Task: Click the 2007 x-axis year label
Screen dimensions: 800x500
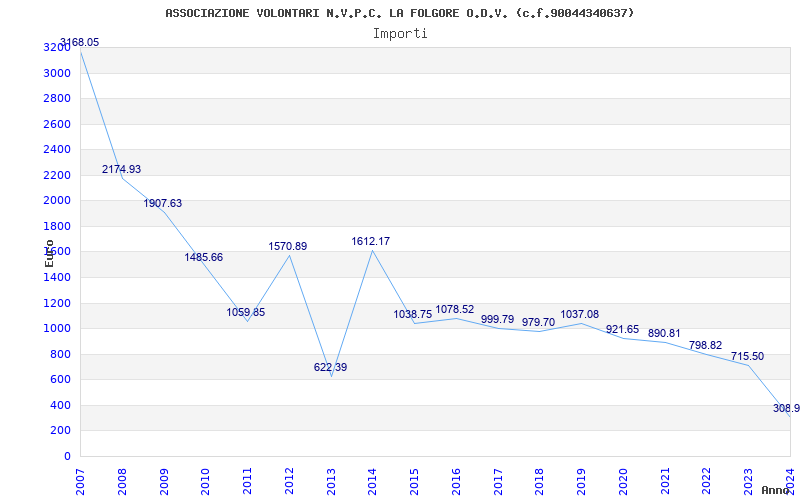Action: pyautogui.click(x=80, y=481)
